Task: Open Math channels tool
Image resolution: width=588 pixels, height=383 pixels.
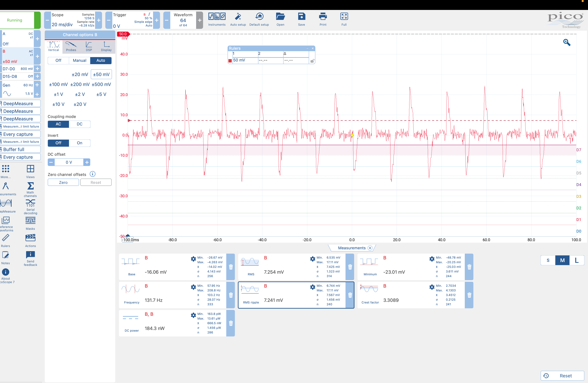Action: 30,186
